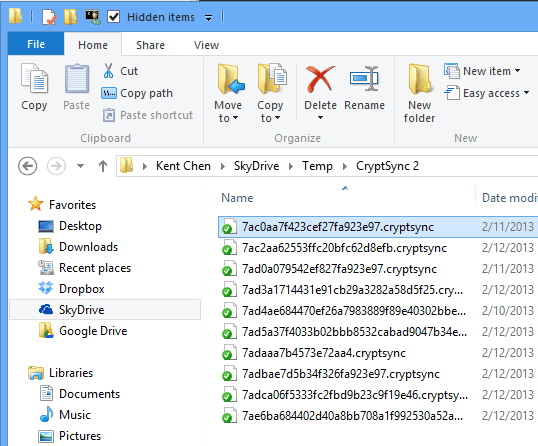Click the Copy clipboard icon

[x=34, y=78]
